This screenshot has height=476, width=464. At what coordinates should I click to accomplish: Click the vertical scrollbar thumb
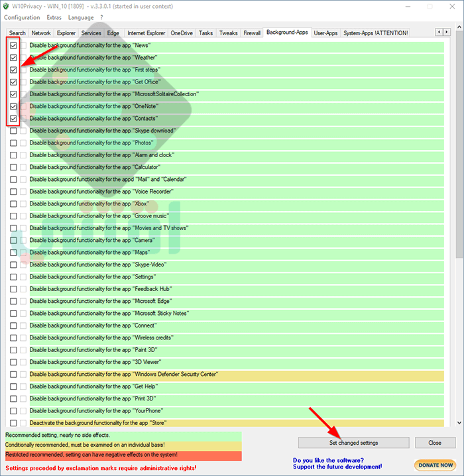coord(459,145)
